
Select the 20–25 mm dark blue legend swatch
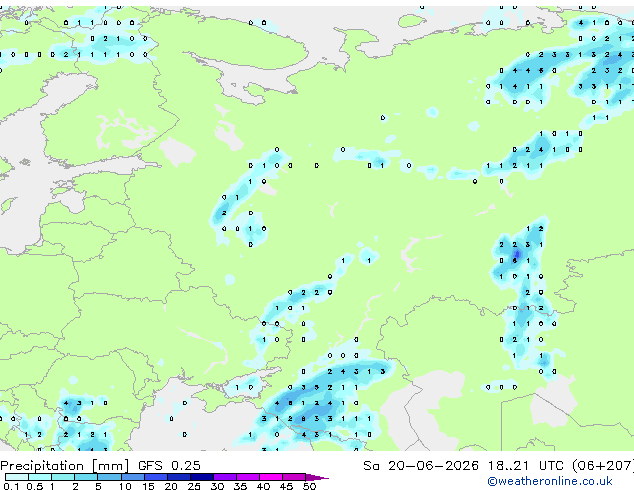(178, 477)
